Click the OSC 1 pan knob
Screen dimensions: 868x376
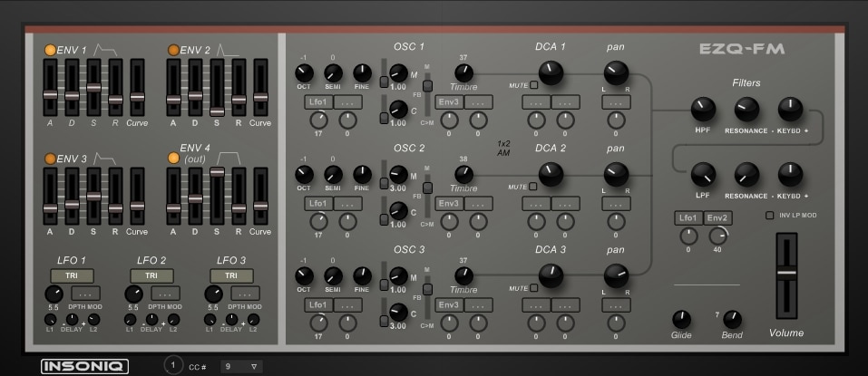(x=616, y=73)
